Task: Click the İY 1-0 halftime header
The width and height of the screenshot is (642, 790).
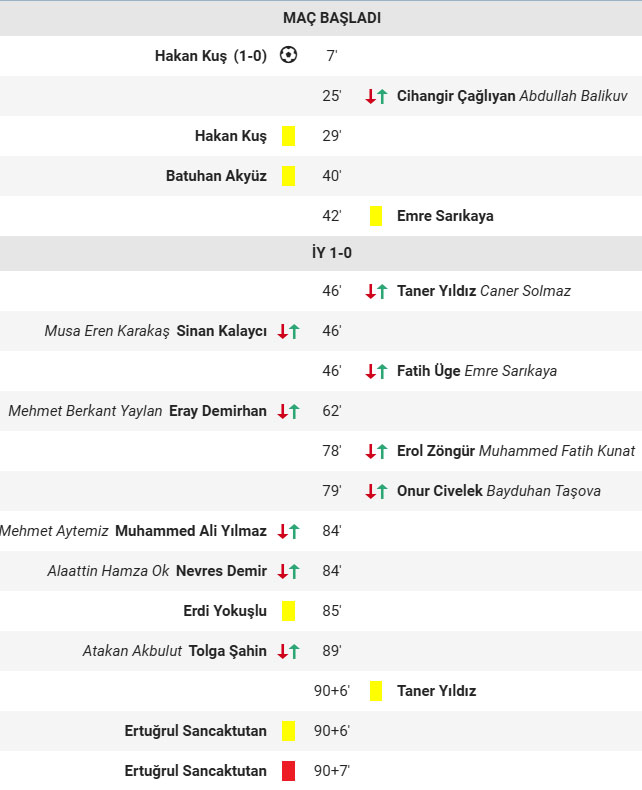Action: [321, 254]
